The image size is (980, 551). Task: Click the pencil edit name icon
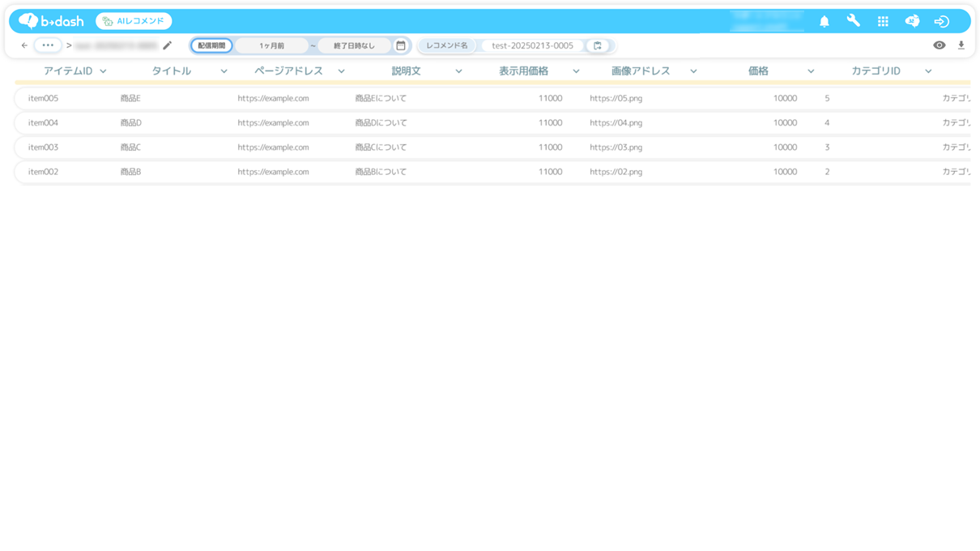click(168, 46)
